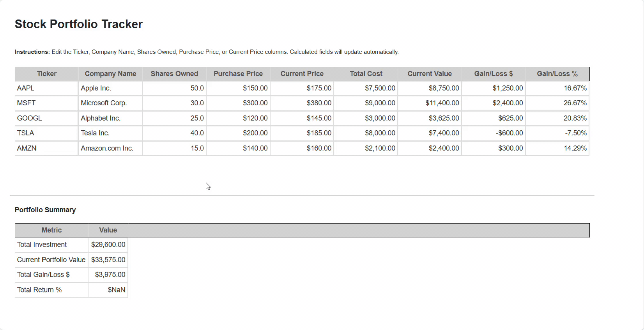The image size is (644, 330).
Task: Click the Value summary column header
Action: point(108,230)
